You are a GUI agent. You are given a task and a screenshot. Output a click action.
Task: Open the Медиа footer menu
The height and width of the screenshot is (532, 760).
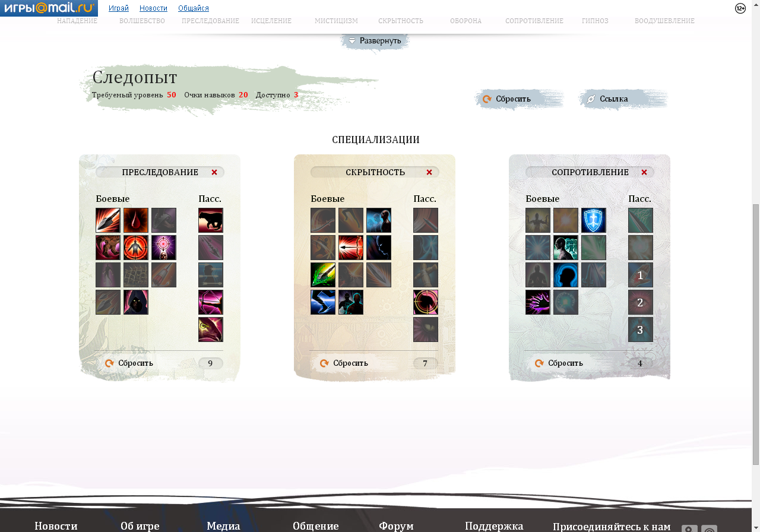[223, 526]
